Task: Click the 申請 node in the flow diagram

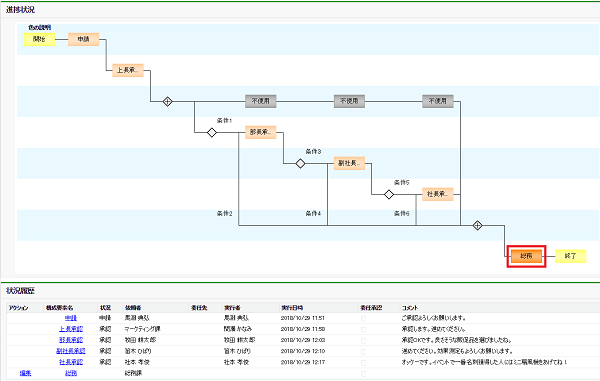Action: pos(83,39)
